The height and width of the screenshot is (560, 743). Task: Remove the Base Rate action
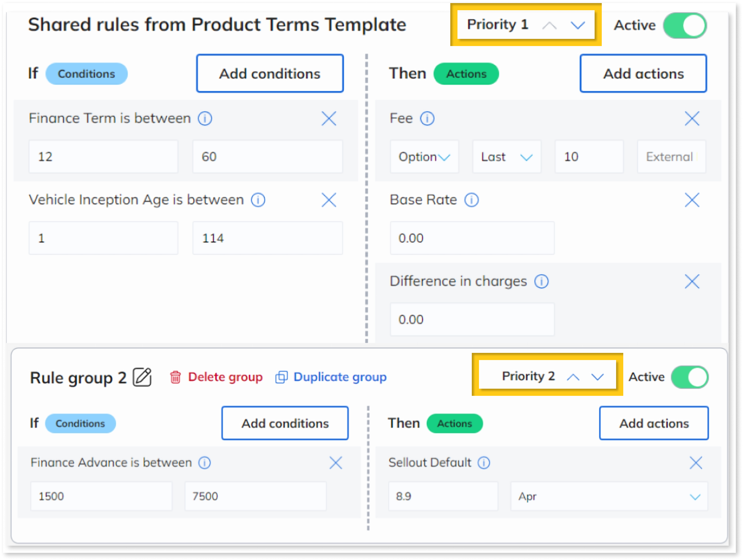click(692, 200)
